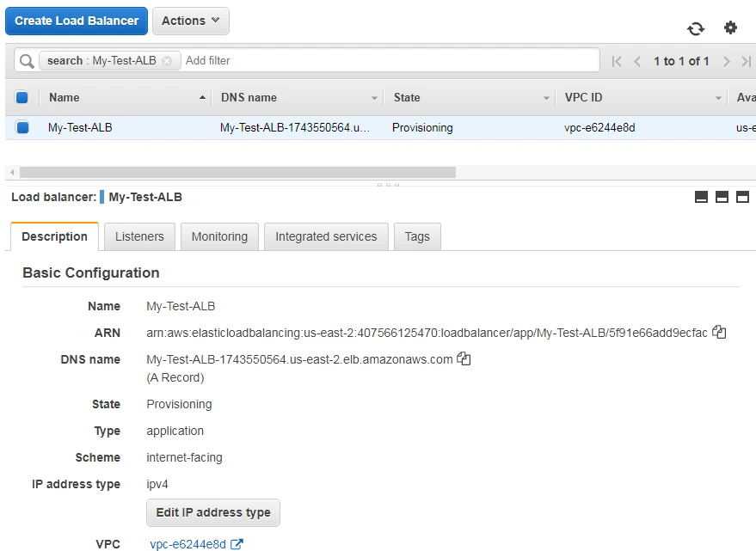Open the State column filter dropdown
This screenshot has width=756, height=551.
pos(545,97)
